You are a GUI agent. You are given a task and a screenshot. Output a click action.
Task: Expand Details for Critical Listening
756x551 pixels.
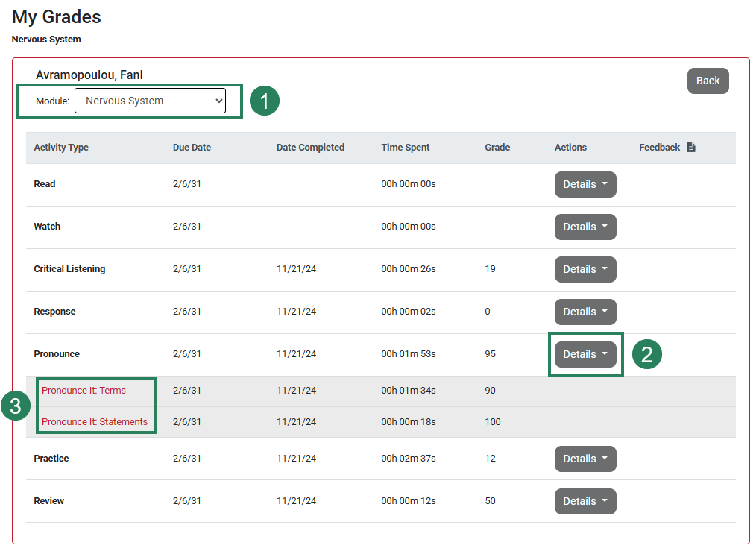point(585,269)
